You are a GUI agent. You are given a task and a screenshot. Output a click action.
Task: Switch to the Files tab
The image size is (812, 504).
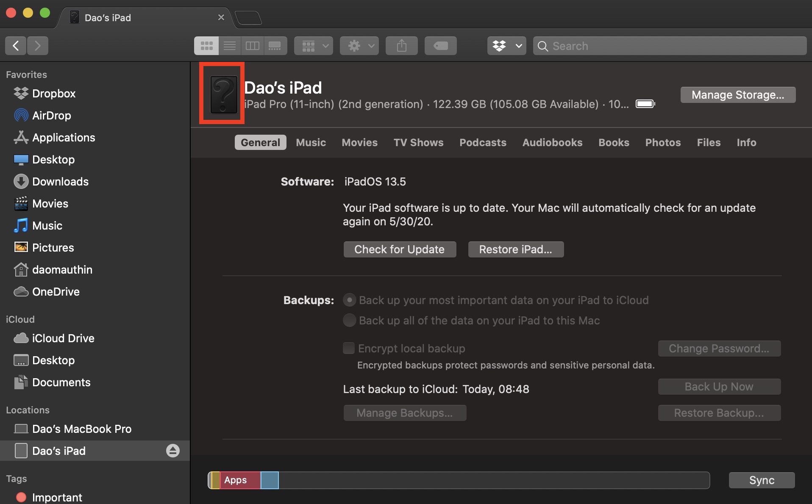tap(709, 142)
